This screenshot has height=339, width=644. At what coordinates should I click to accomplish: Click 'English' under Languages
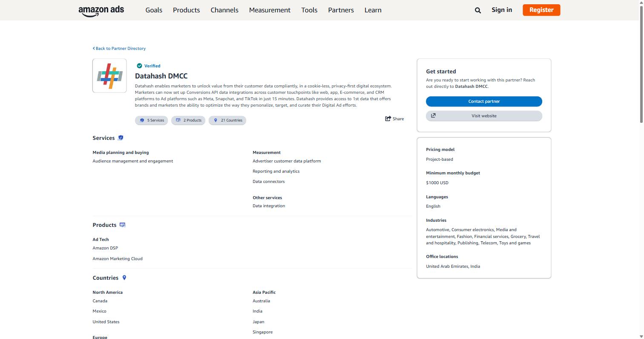433,206
